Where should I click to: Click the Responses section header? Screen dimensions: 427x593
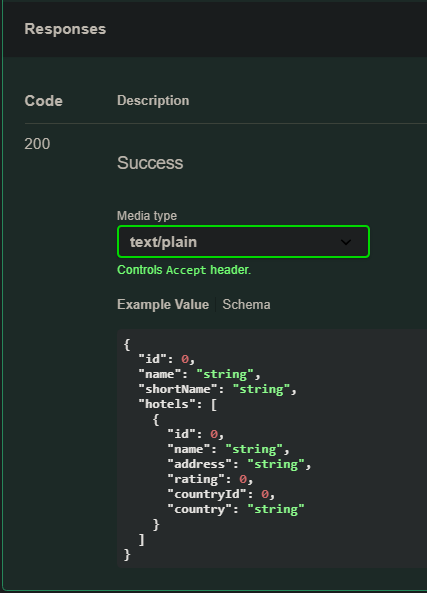point(65,29)
